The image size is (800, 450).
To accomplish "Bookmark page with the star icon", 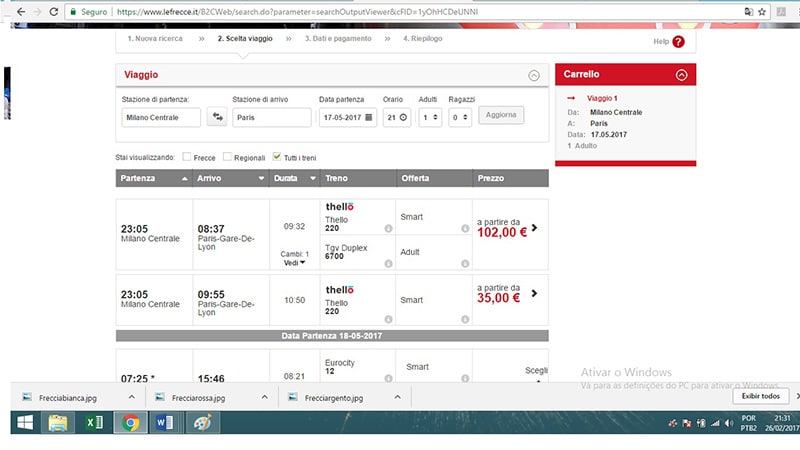I will point(762,12).
